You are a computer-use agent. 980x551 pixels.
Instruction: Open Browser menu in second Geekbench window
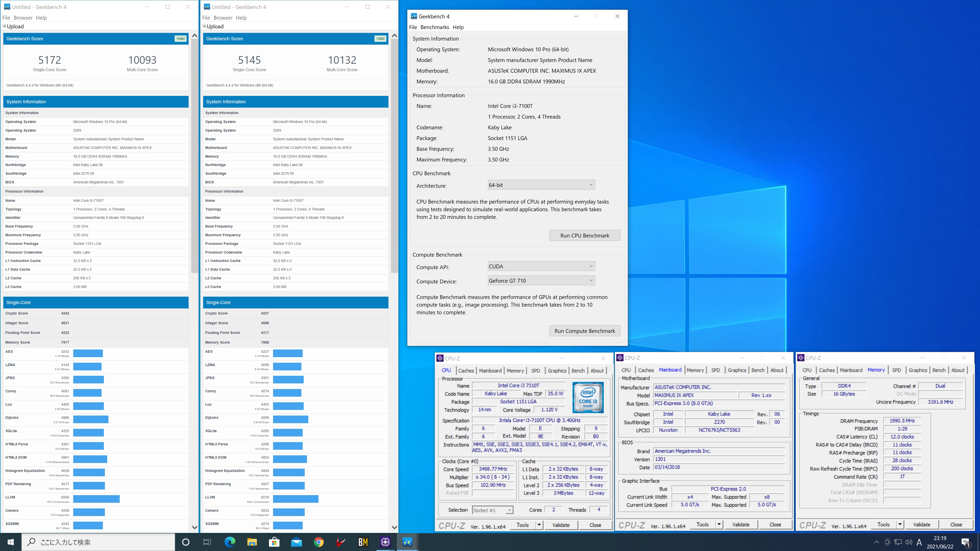(x=223, y=18)
